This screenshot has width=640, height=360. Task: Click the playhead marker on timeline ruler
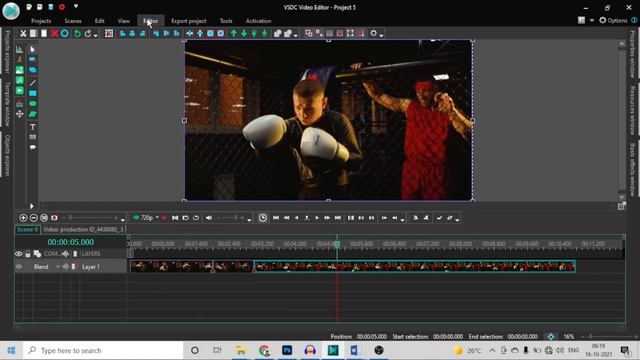(x=337, y=244)
